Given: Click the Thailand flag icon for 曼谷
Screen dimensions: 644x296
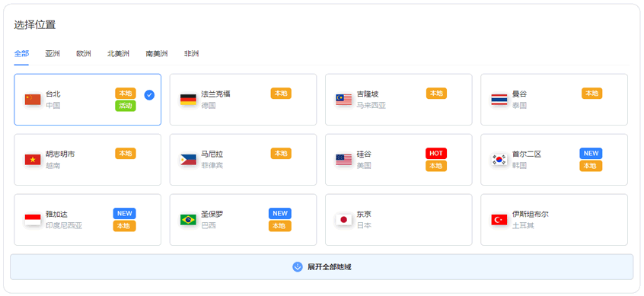Looking at the screenshot, I should 499,100.
